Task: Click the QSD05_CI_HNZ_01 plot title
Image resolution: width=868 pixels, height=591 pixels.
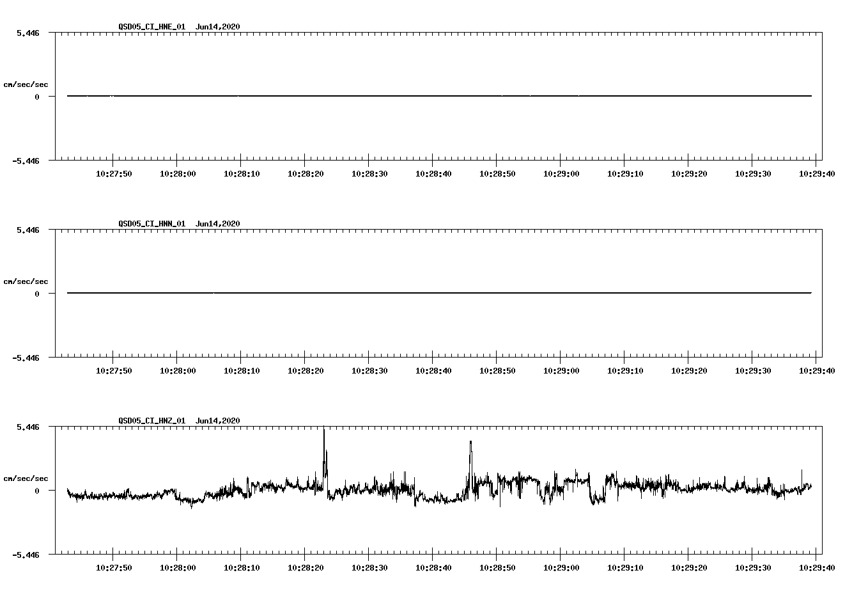Action: [x=152, y=420]
